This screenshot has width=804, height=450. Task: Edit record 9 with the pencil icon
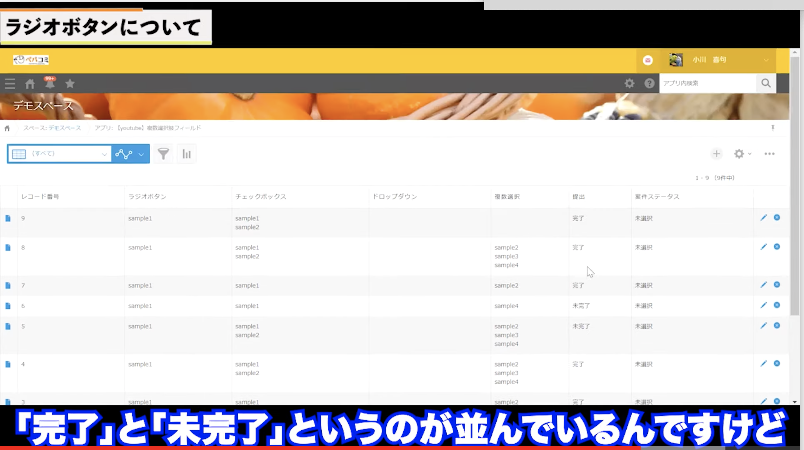click(764, 217)
